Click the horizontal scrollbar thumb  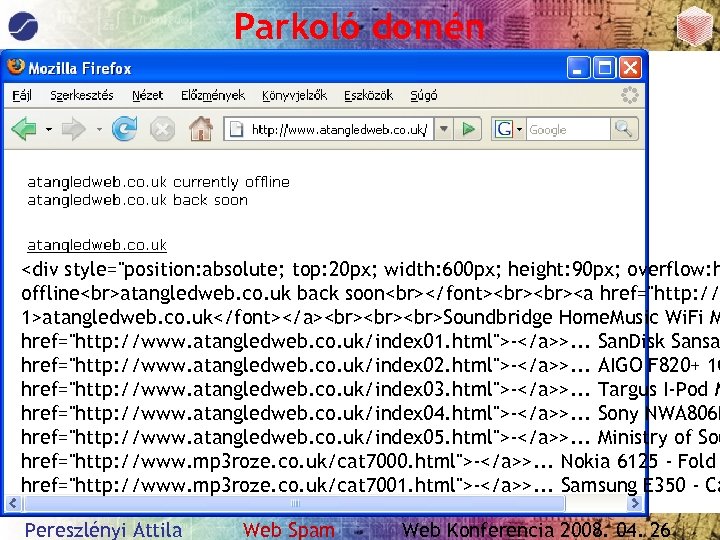[x=294, y=503]
